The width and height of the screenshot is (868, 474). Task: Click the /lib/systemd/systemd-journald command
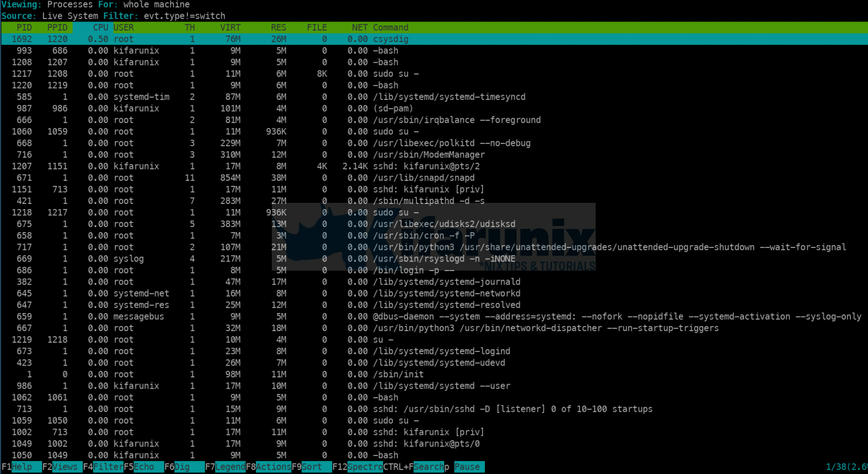(446, 282)
